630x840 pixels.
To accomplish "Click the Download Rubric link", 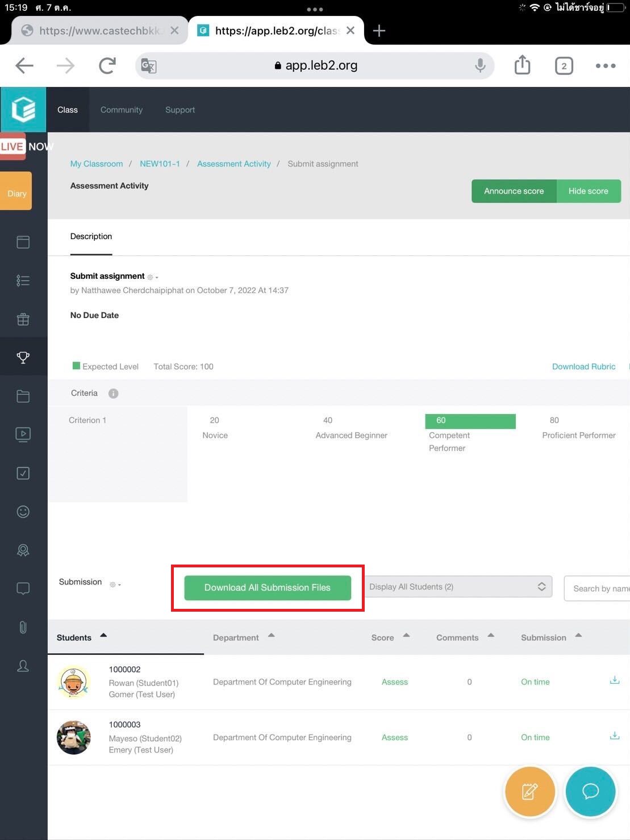I will point(583,366).
